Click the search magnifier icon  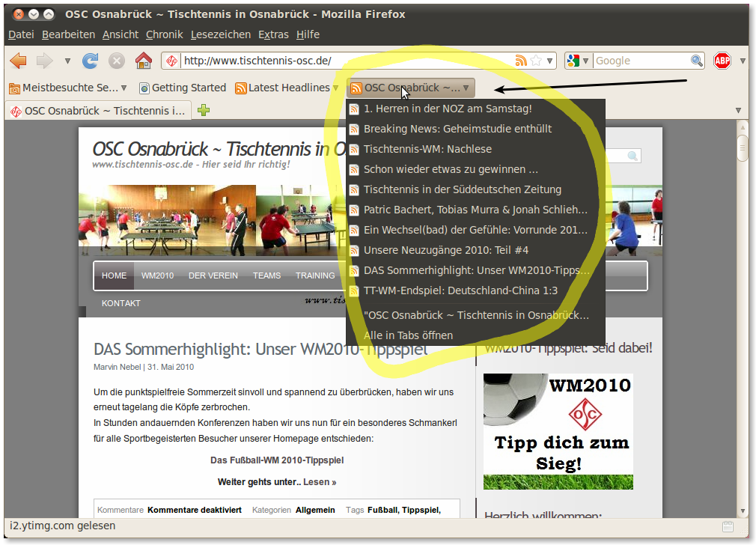pyautogui.click(x=696, y=61)
